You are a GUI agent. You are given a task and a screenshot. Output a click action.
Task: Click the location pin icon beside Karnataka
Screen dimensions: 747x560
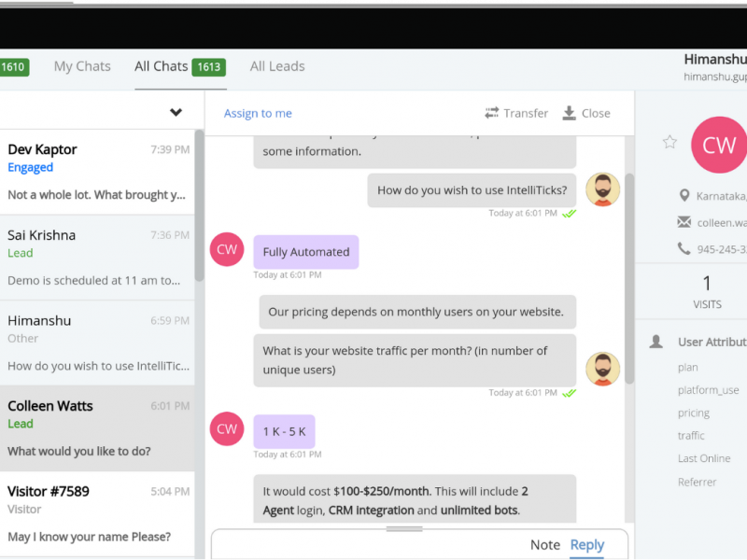click(x=684, y=196)
